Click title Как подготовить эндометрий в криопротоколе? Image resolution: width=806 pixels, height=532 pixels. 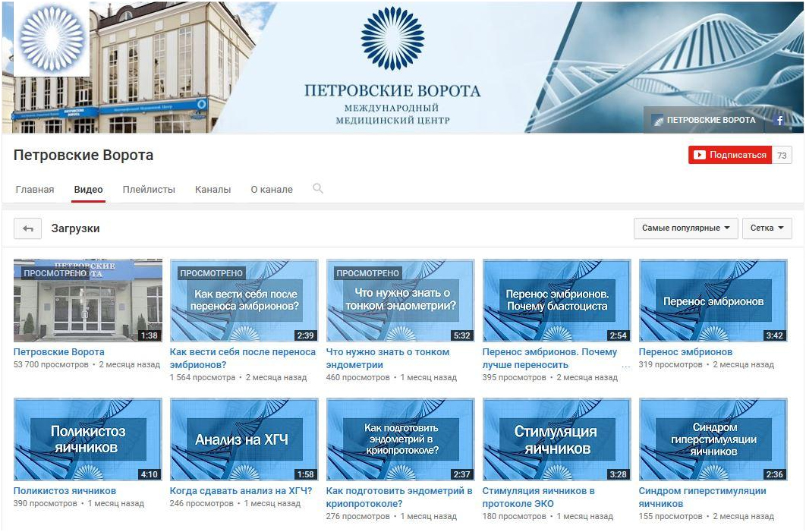399,497
